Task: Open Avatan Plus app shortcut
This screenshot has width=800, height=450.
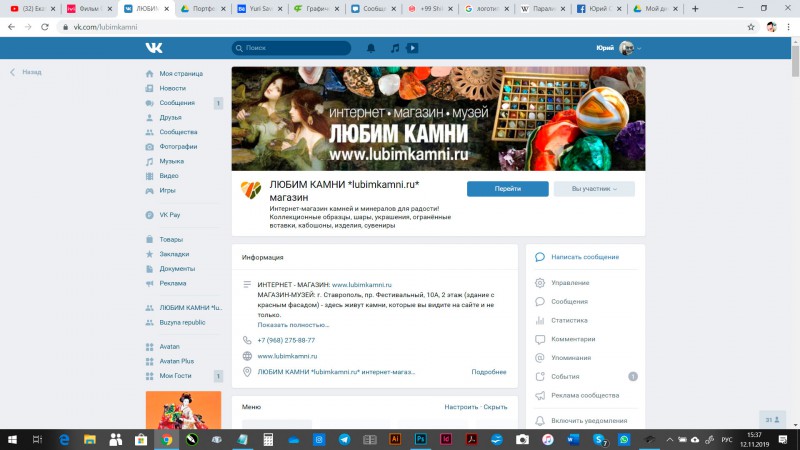Action: coord(177,361)
